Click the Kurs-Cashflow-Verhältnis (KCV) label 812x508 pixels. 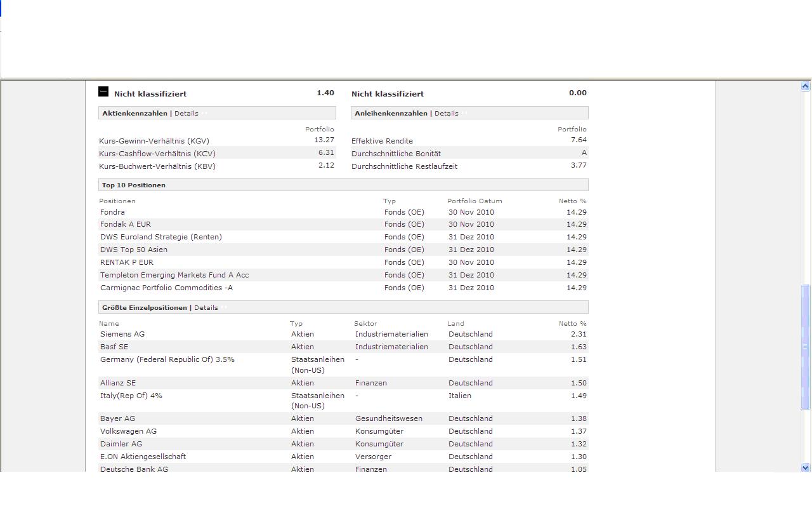tap(157, 154)
